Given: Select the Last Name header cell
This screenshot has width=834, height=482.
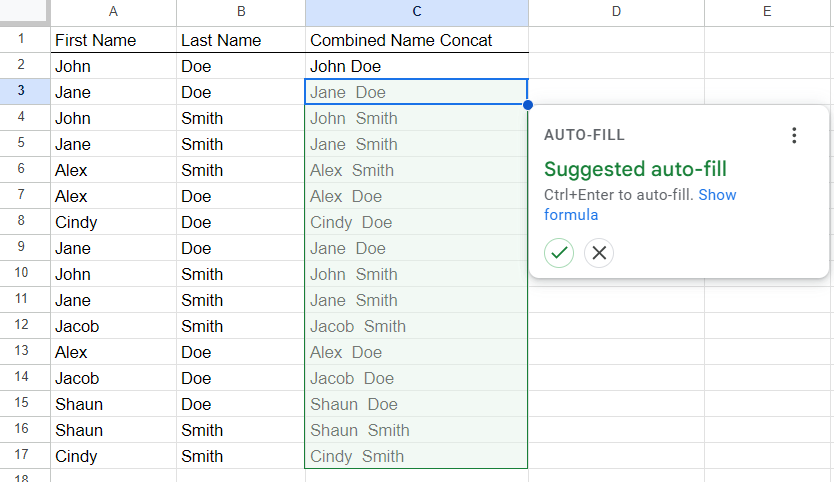Looking at the screenshot, I should tap(241, 40).
